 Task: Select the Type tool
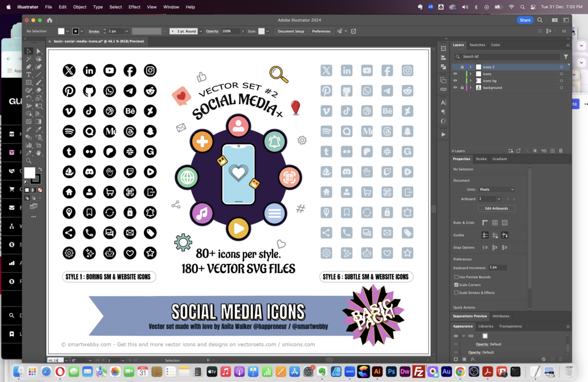(29, 75)
